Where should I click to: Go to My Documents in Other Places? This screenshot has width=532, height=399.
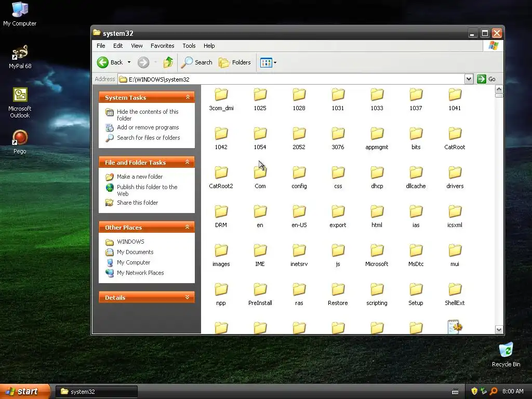tap(135, 252)
